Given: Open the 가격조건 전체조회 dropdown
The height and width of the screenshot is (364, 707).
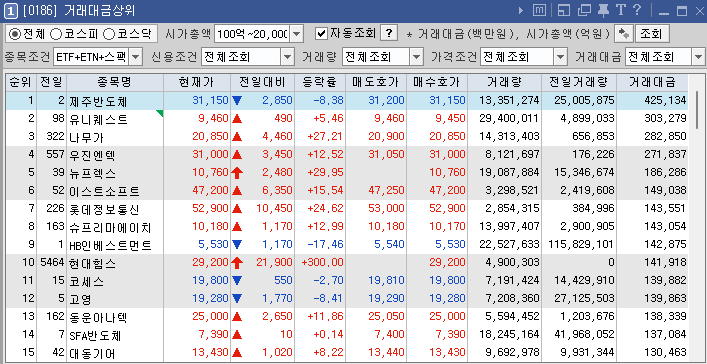Looking at the screenshot, I should [560, 57].
